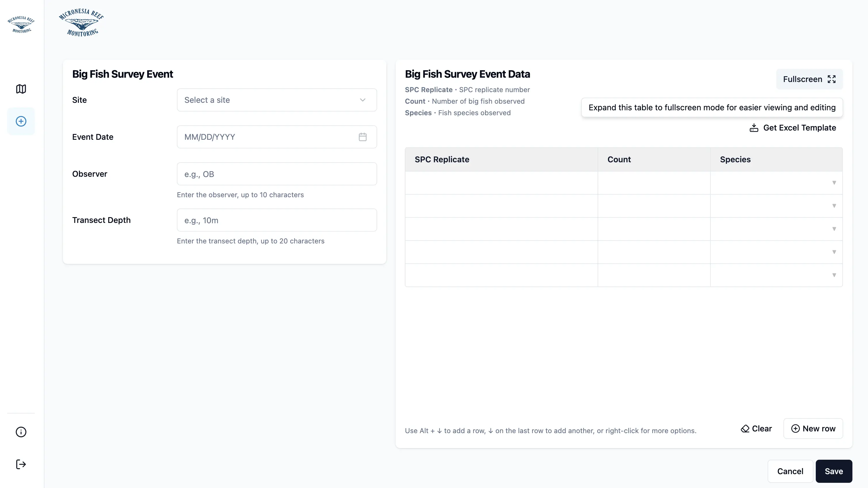The image size is (868, 488).
Task: Open the info icon in sidebar
Action: coord(21,432)
